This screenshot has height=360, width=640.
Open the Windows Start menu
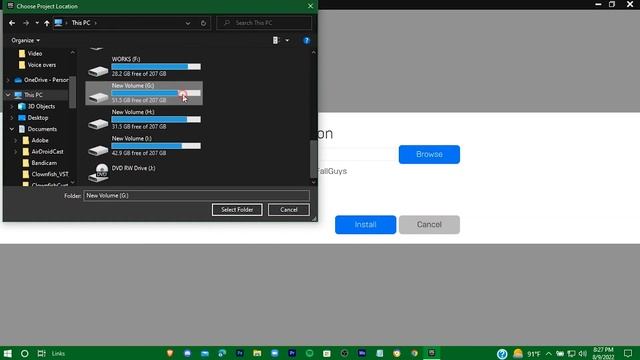coord(7,353)
